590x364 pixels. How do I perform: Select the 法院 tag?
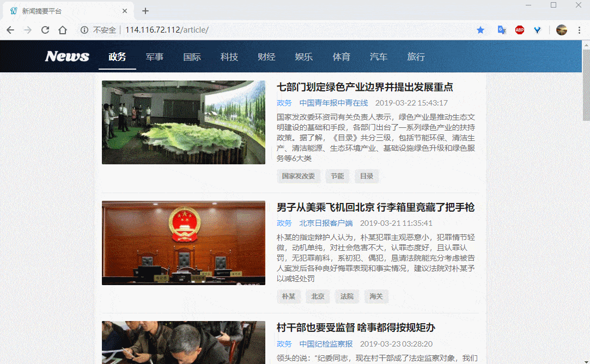tap(347, 297)
